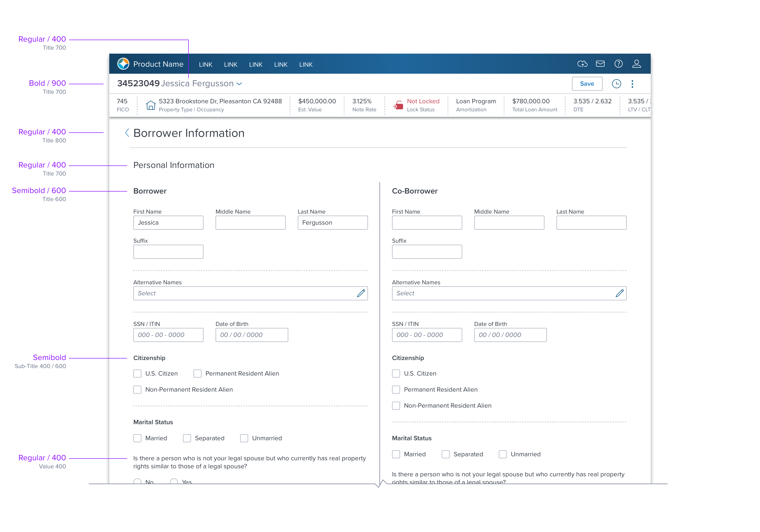The image size is (760, 532).
Task: Open Borrower Alternative Names select field
Action: (250, 293)
